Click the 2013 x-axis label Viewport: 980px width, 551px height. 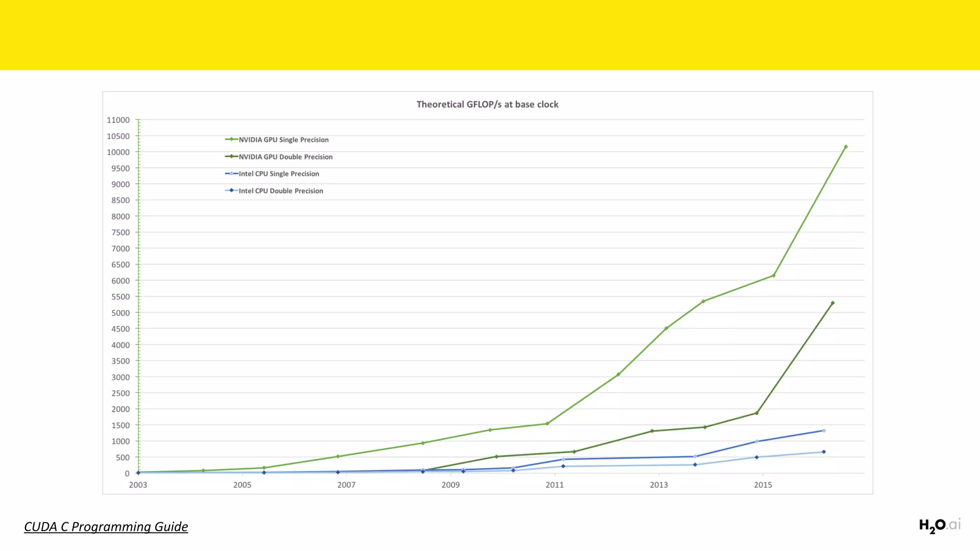click(x=658, y=485)
